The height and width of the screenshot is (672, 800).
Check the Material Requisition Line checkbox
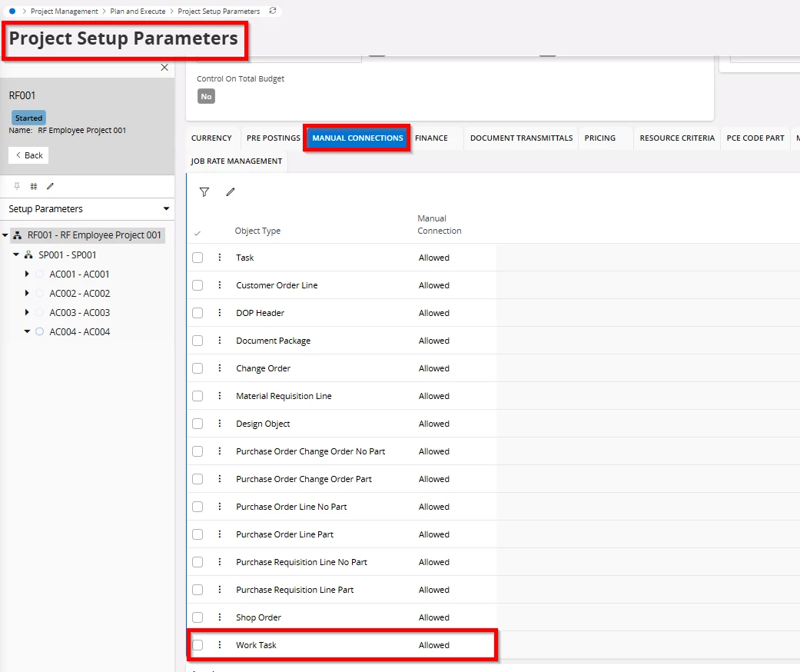pyautogui.click(x=198, y=396)
